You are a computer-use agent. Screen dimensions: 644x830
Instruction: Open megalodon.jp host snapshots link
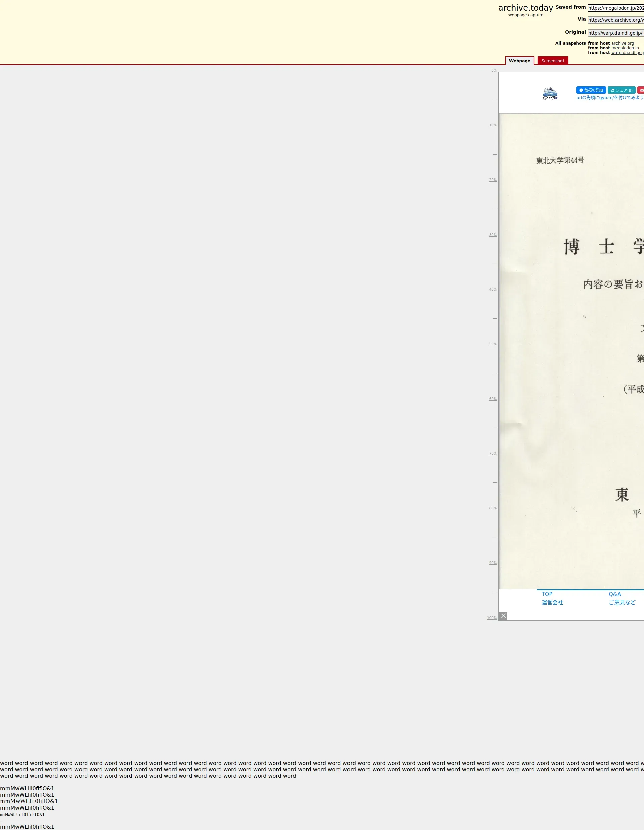pyautogui.click(x=625, y=48)
